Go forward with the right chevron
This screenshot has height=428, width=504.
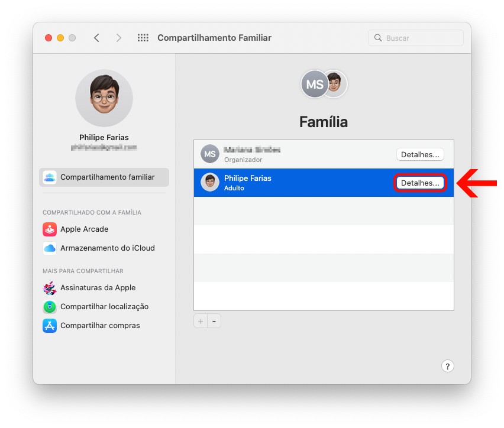(119, 38)
